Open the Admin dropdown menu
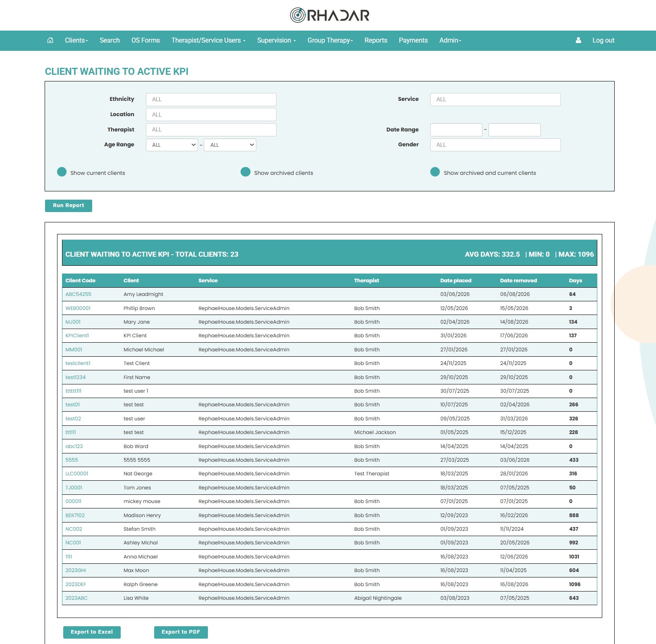 tap(450, 40)
